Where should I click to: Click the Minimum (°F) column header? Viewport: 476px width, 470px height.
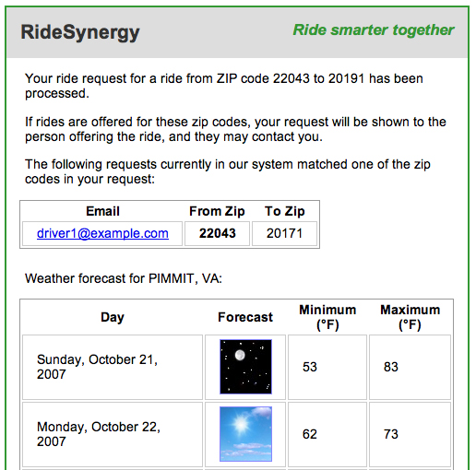[327, 317]
